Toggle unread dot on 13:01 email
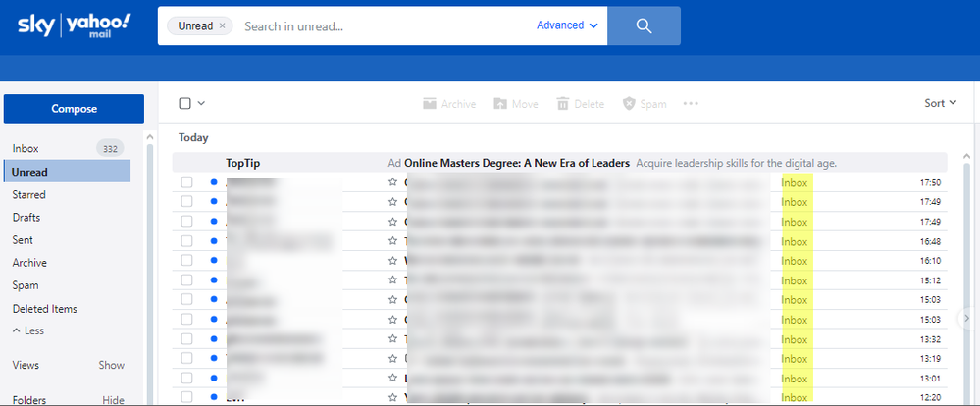Screen dimensions: 980x406 215,378
